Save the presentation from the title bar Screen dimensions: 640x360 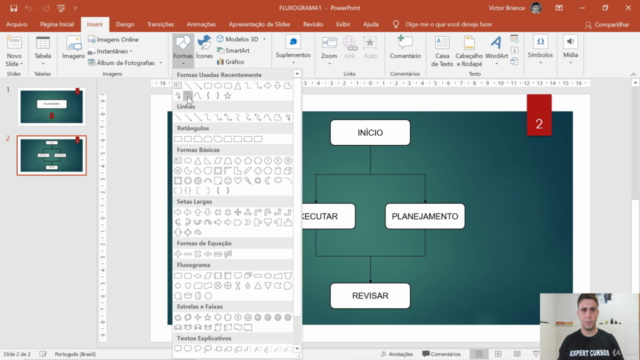(x=13, y=8)
